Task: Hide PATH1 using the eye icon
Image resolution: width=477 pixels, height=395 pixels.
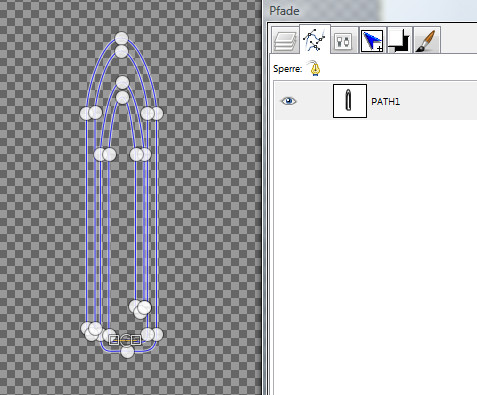Action: (x=289, y=101)
